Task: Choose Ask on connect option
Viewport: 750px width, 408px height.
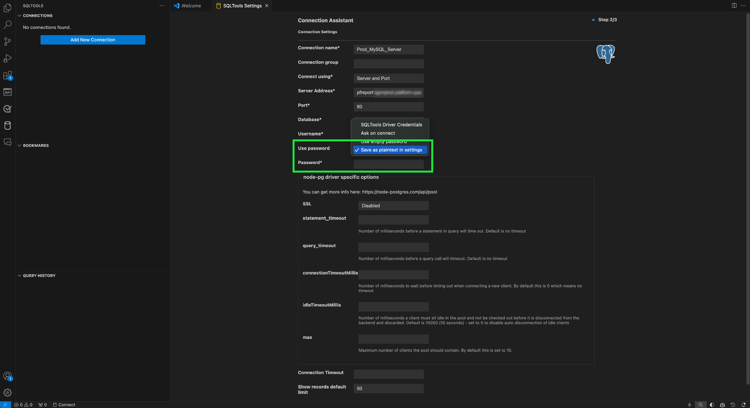Action: 377,133
